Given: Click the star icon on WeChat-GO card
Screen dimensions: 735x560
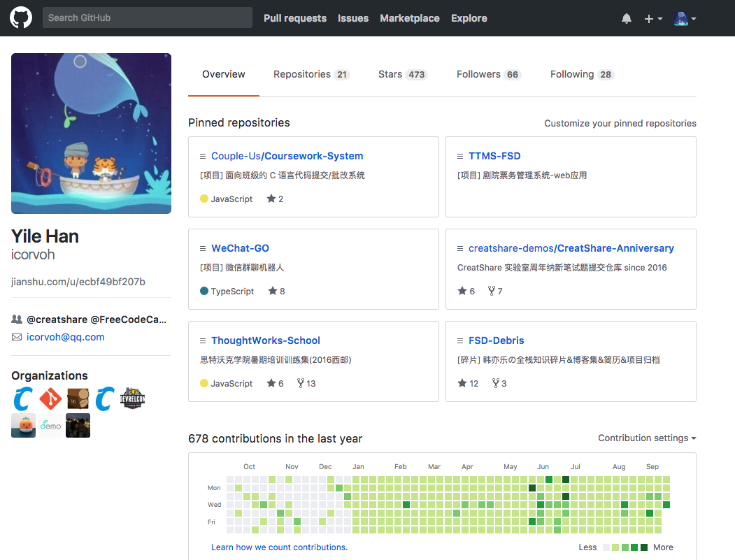Looking at the screenshot, I should [x=272, y=291].
